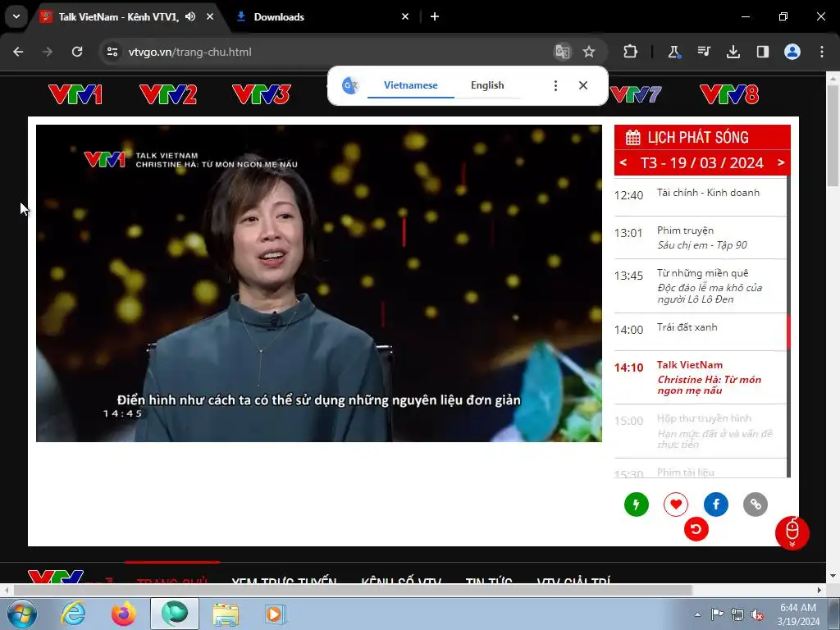The width and height of the screenshot is (840, 630).
Task: Open Firefox from taskbar
Action: [x=124, y=614]
